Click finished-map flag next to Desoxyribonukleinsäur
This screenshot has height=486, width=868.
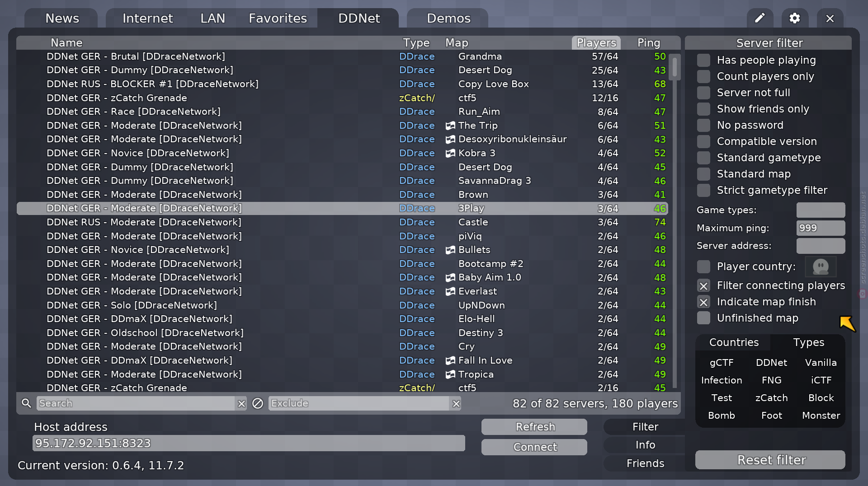pyautogui.click(x=450, y=139)
